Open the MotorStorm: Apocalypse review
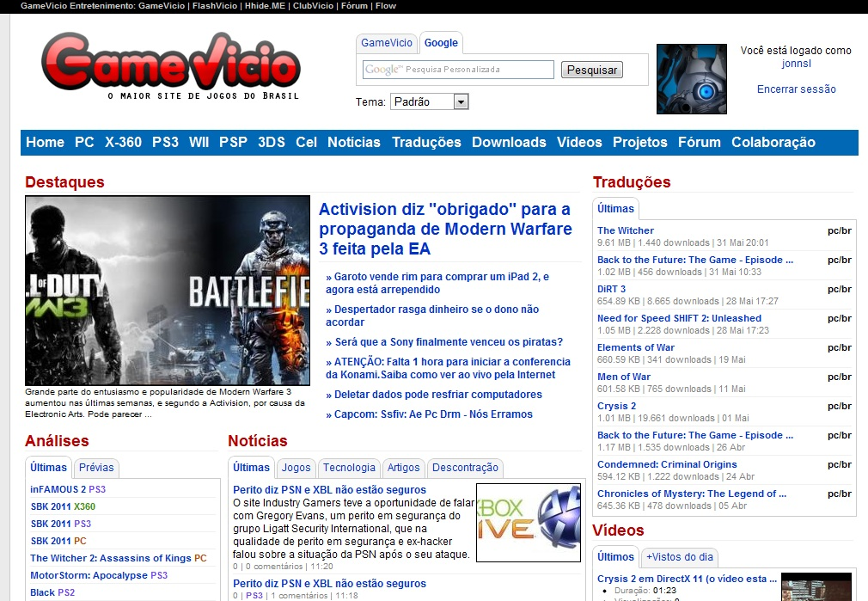Image resolution: width=868 pixels, height=601 pixels. click(99, 575)
